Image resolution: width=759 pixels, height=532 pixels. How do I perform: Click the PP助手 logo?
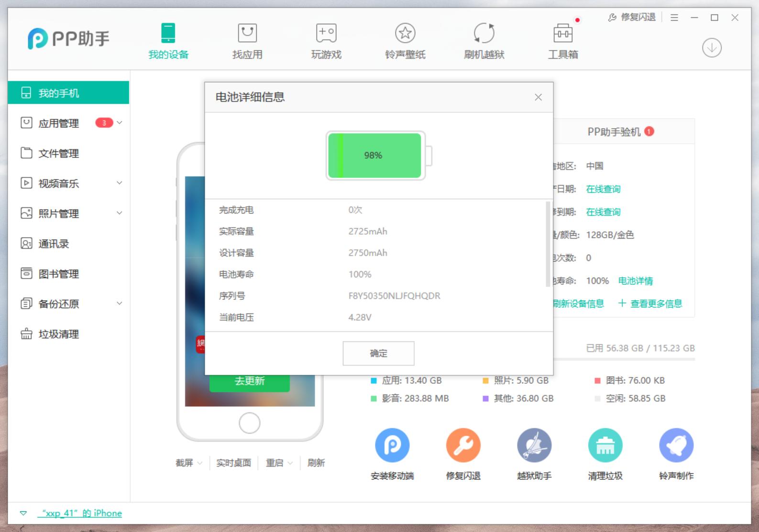point(68,39)
